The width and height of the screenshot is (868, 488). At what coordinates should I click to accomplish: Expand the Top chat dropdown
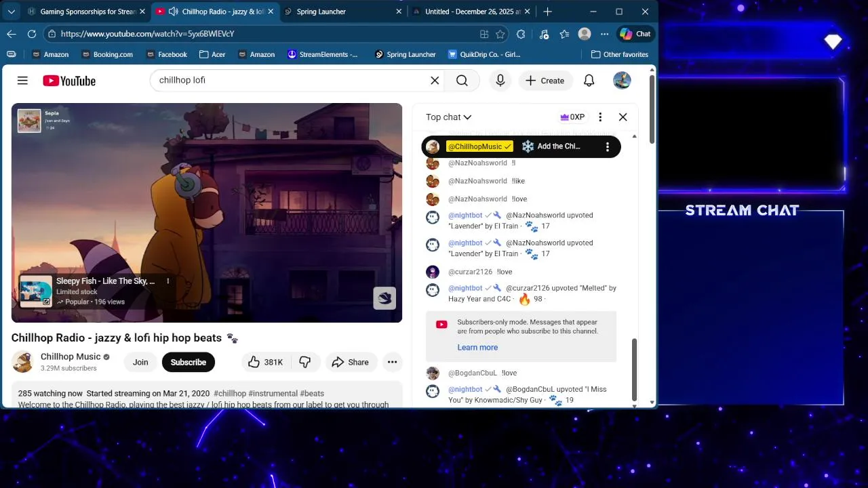pos(448,117)
